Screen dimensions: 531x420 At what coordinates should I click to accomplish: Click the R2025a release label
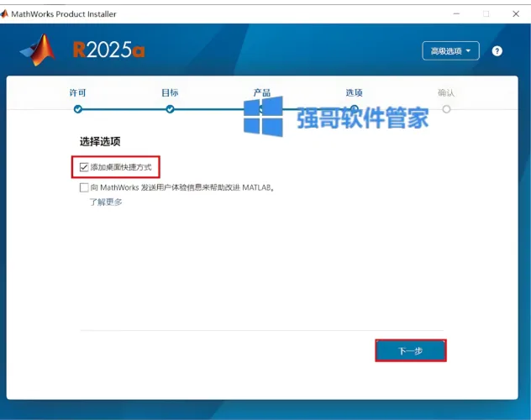(108, 50)
